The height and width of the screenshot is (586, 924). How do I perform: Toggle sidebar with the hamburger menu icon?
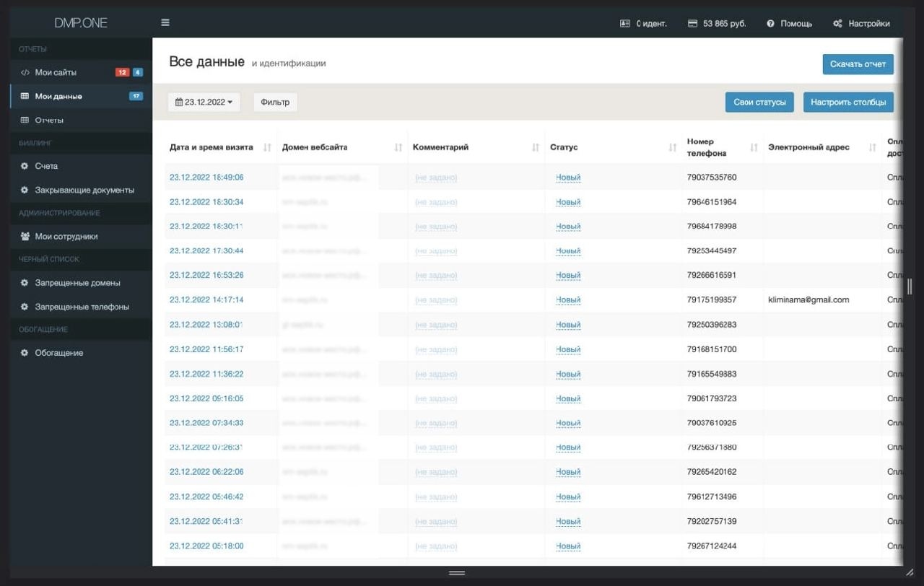(x=165, y=23)
